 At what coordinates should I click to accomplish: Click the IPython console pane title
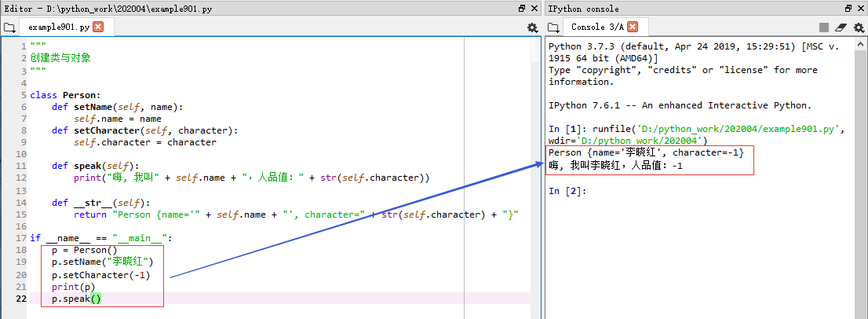click(583, 9)
